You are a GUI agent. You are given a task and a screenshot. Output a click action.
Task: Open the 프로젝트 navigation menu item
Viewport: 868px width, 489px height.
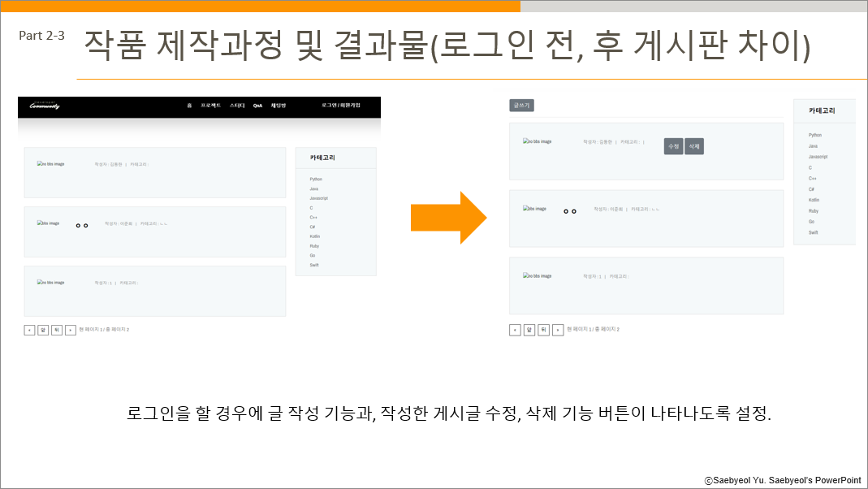[211, 106]
